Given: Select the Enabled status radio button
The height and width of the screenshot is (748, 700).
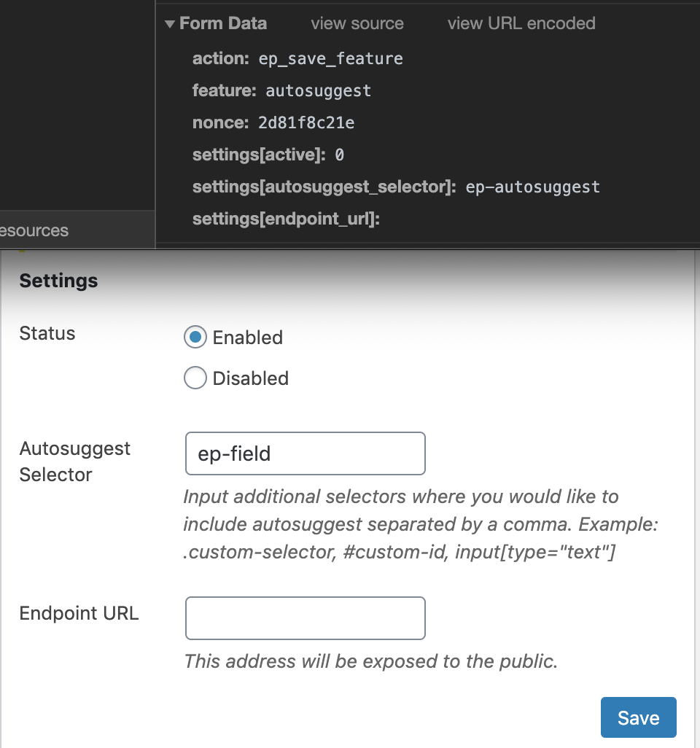Looking at the screenshot, I should 195,338.
